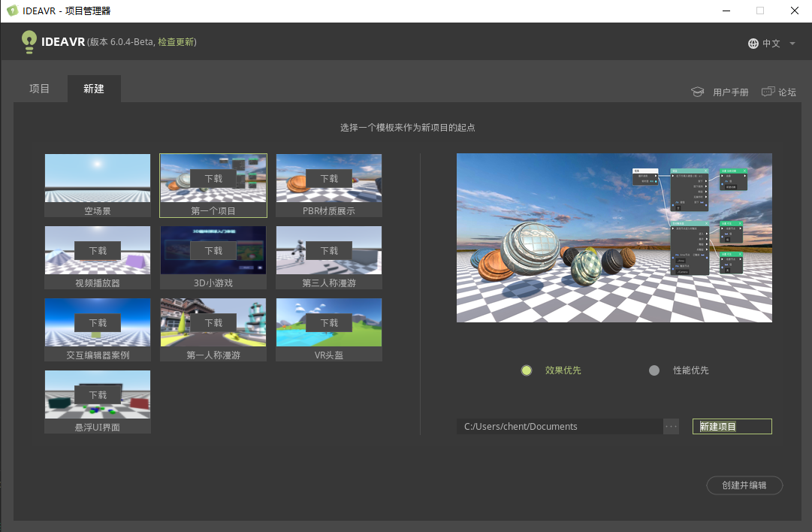
Task: Switch to the 项目 tab
Action: point(39,89)
